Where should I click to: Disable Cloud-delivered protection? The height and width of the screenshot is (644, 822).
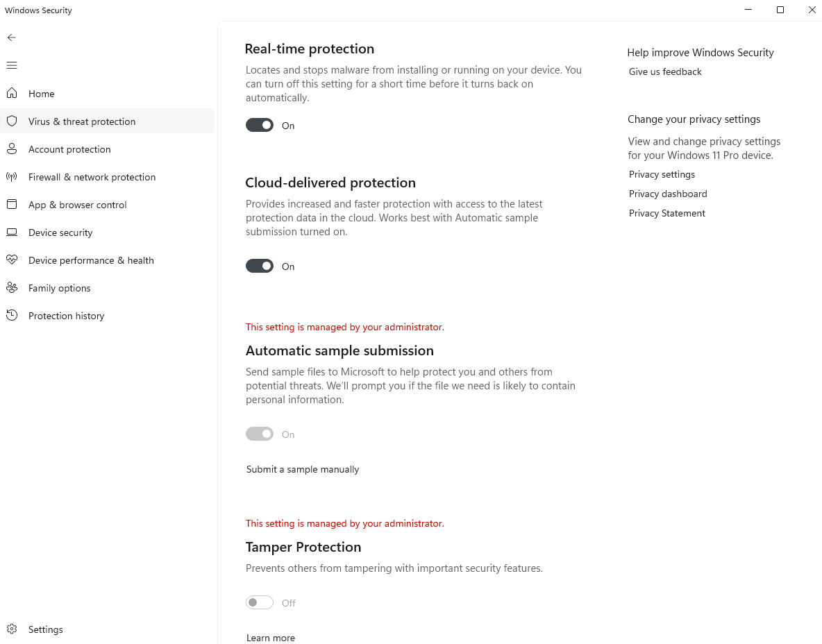(x=260, y=266)
